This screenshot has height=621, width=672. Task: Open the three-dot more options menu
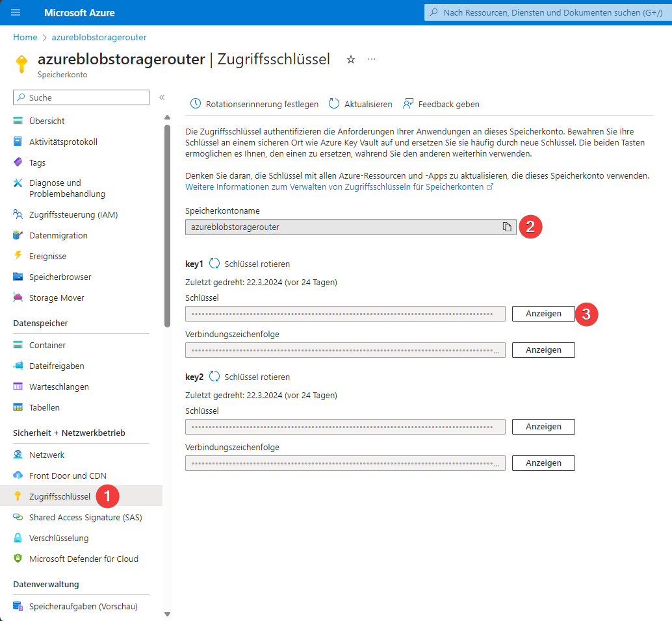372,59
